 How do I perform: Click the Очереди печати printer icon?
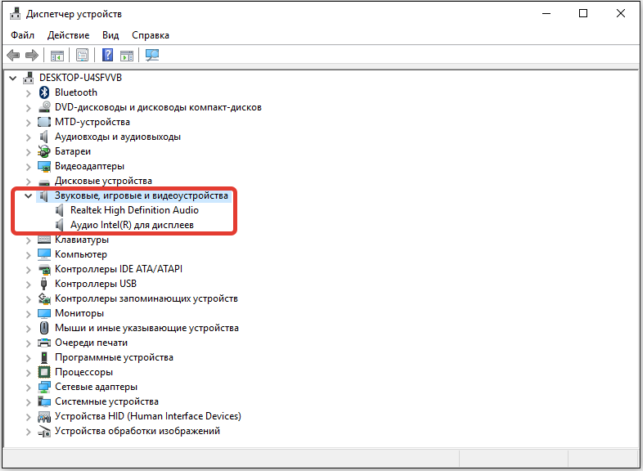click(x=44, y=343)
